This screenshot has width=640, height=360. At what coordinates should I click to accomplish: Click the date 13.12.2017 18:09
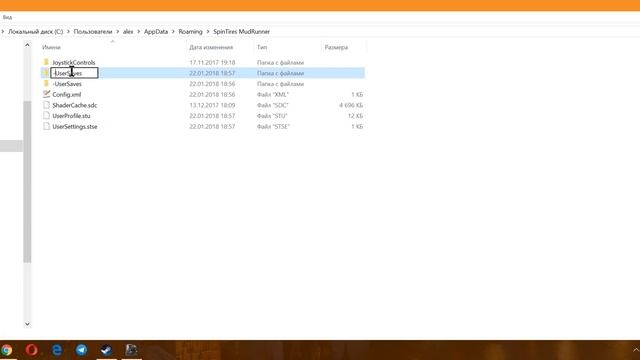tap(212, 105)
